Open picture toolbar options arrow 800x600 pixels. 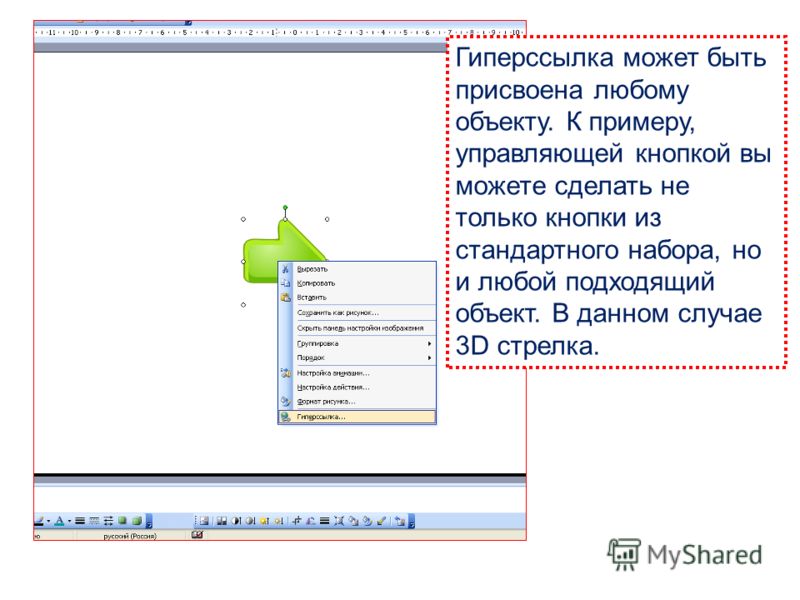(x=412, y=521)
